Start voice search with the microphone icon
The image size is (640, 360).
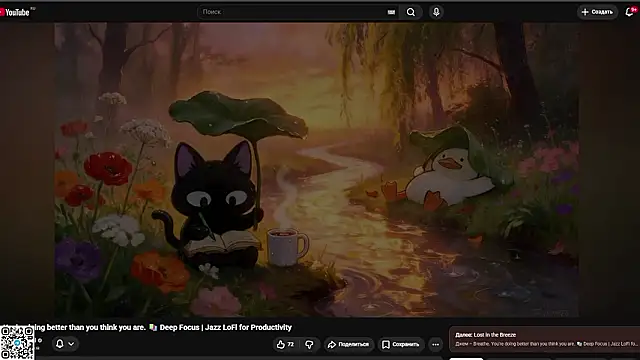[436, 12]
